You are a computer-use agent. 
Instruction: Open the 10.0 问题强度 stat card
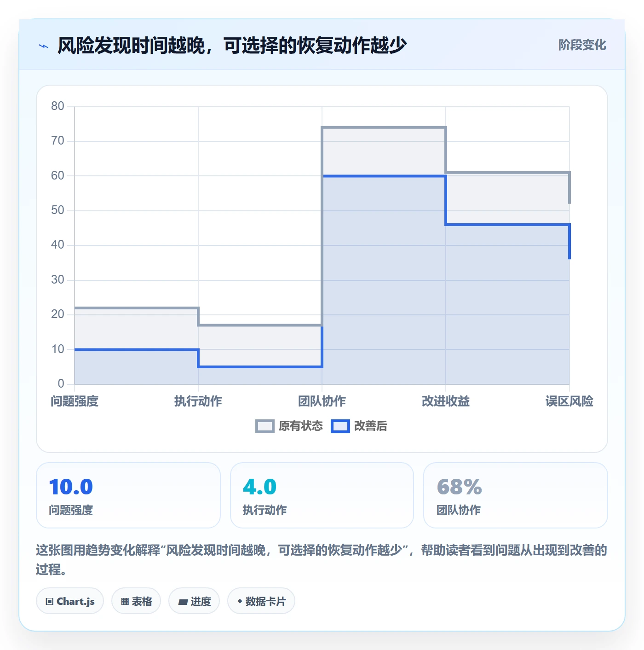click(x=128, y=495)
